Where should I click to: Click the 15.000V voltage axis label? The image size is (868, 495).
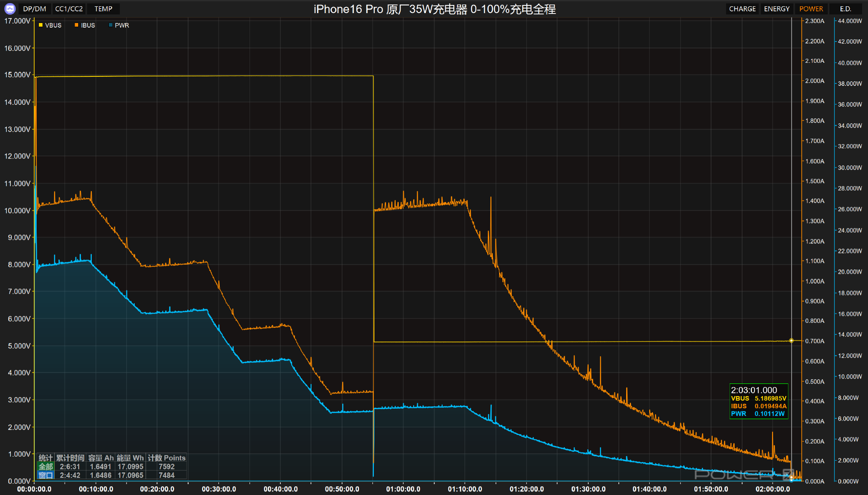click(17, 75)
